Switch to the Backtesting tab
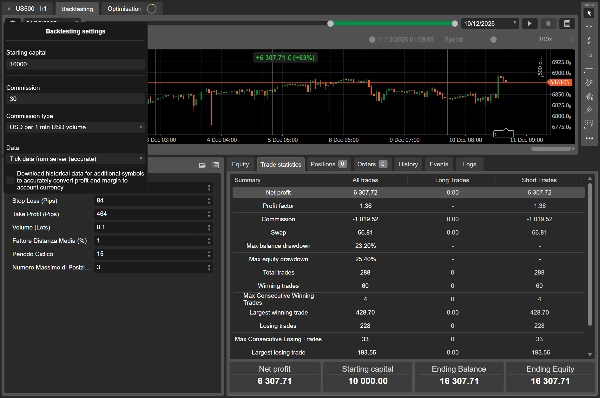 tap(77, 8)
